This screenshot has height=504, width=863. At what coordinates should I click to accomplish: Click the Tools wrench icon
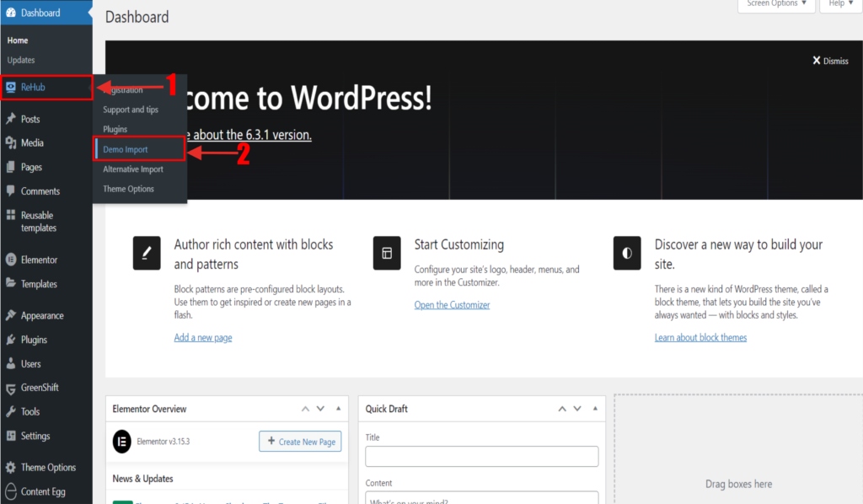point(10,411)
